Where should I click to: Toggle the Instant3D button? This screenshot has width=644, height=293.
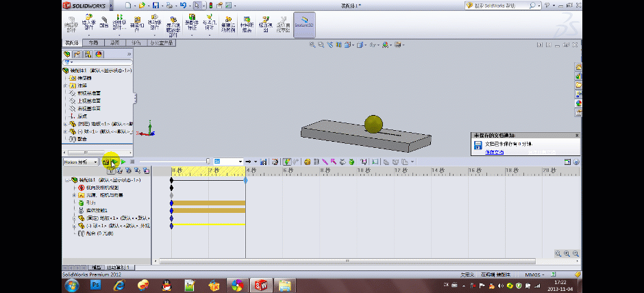click(x=304, y=24)
